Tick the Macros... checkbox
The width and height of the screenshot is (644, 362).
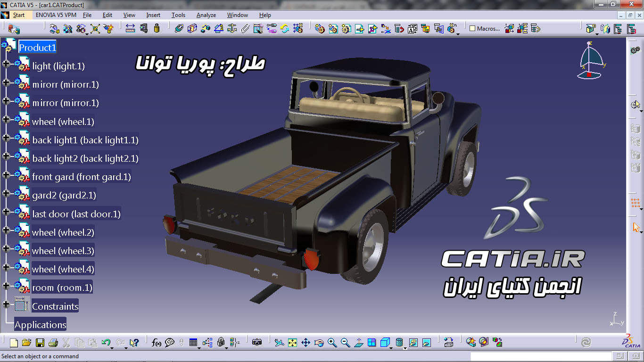(x=472, y=28)
